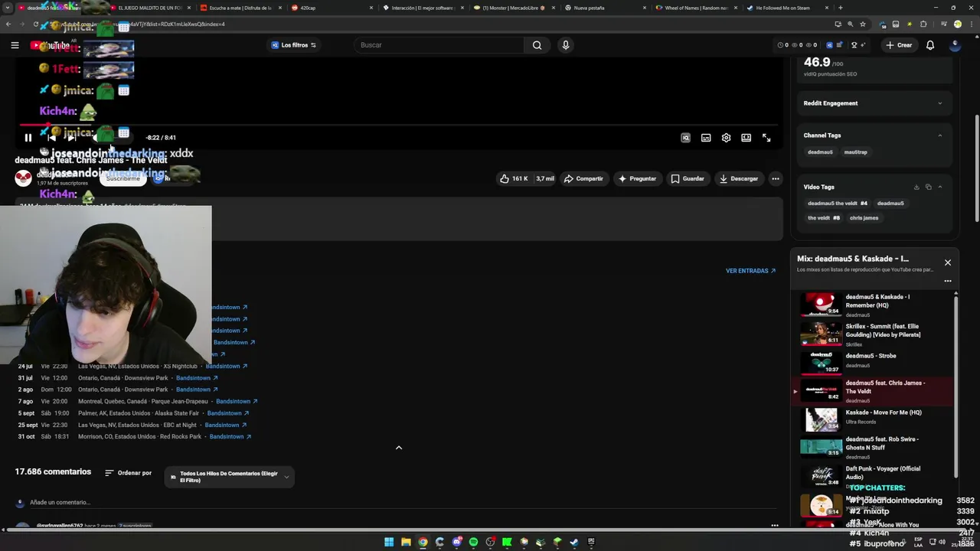Focus the Buscar search field
This screenshot has width=980, height=551.
440,45
